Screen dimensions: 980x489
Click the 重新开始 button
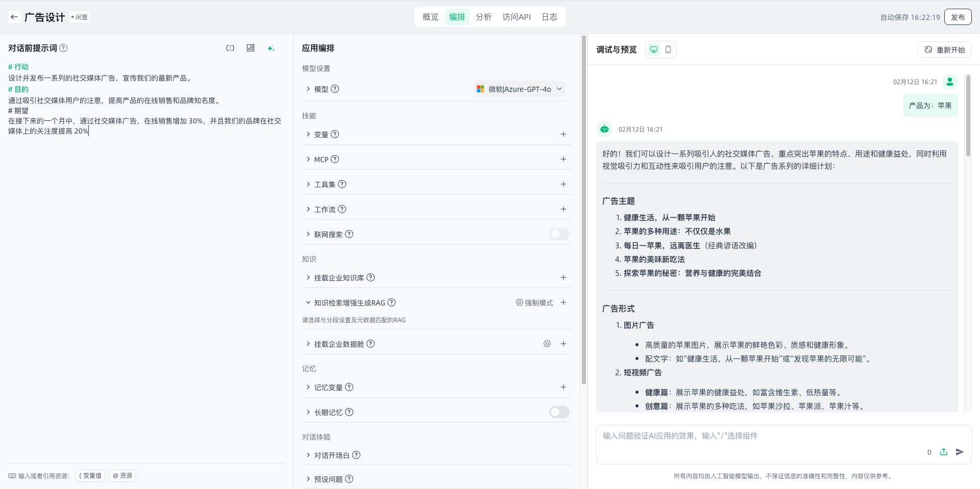click(945, 49)
